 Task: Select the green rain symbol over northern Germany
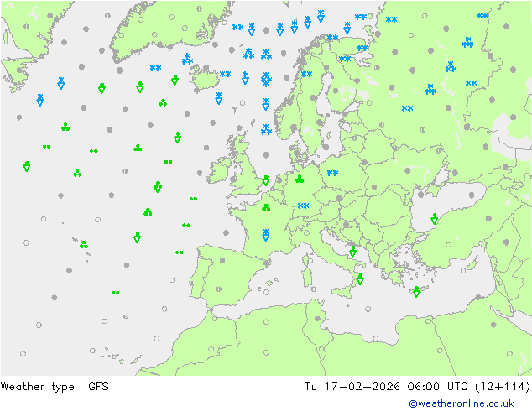[300, 179]
